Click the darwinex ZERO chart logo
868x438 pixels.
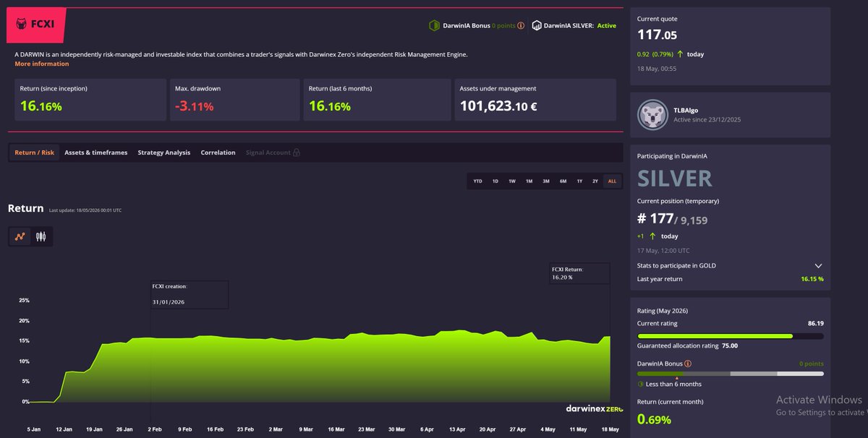coord(594,408)
